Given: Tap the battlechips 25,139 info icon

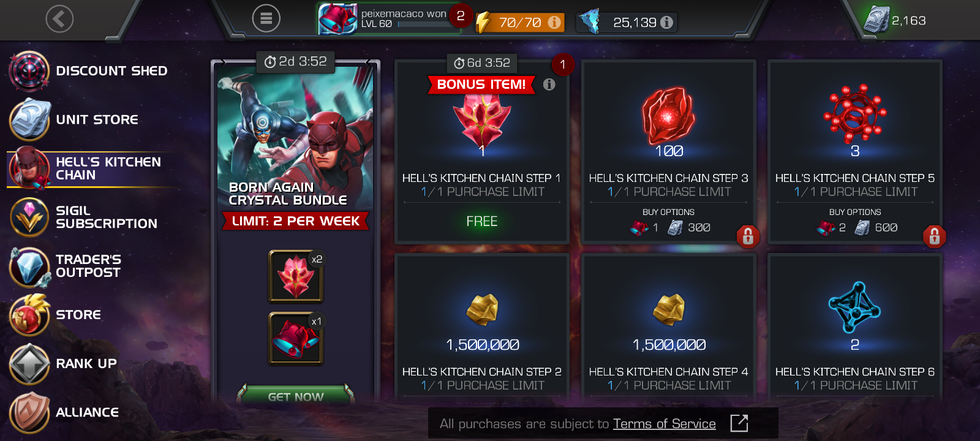Looking at the screenshot, I should (667, 22).
